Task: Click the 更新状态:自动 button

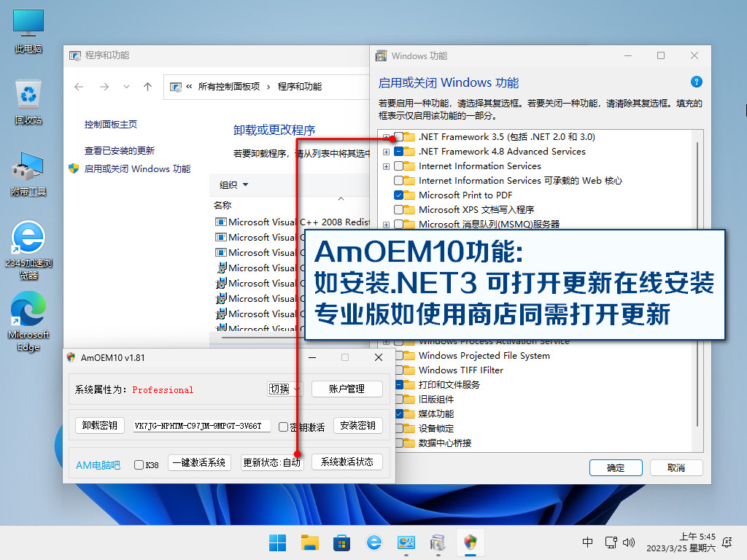Action: [271, 462]
